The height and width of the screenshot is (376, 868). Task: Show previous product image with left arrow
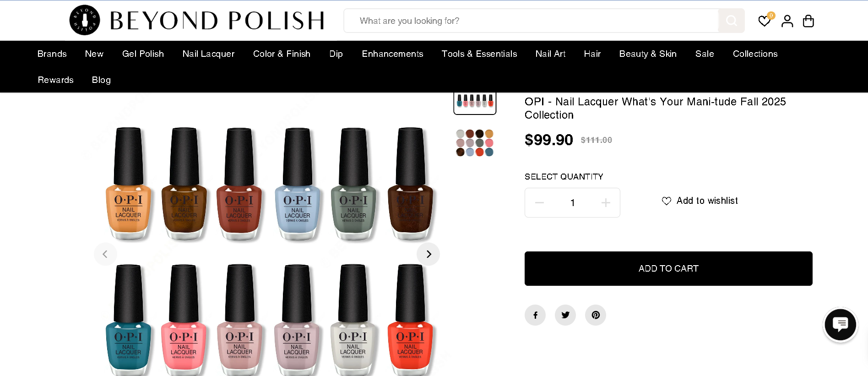tap(105, 254)
